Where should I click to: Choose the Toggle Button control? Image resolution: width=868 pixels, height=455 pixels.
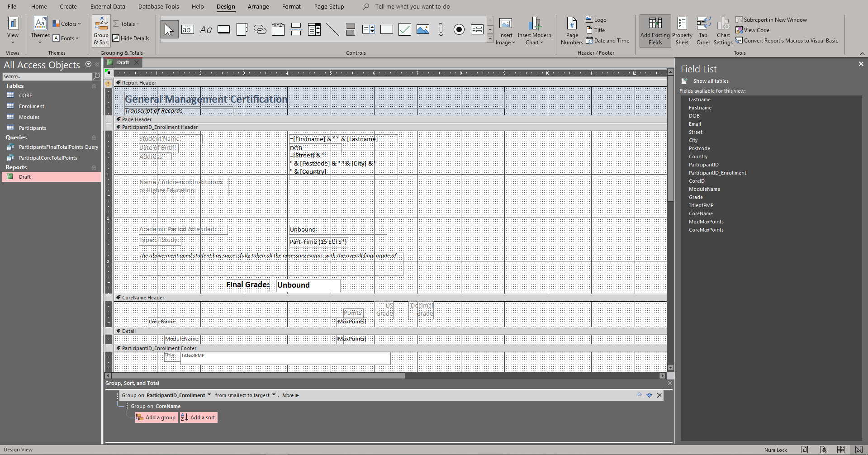(351, 30)
